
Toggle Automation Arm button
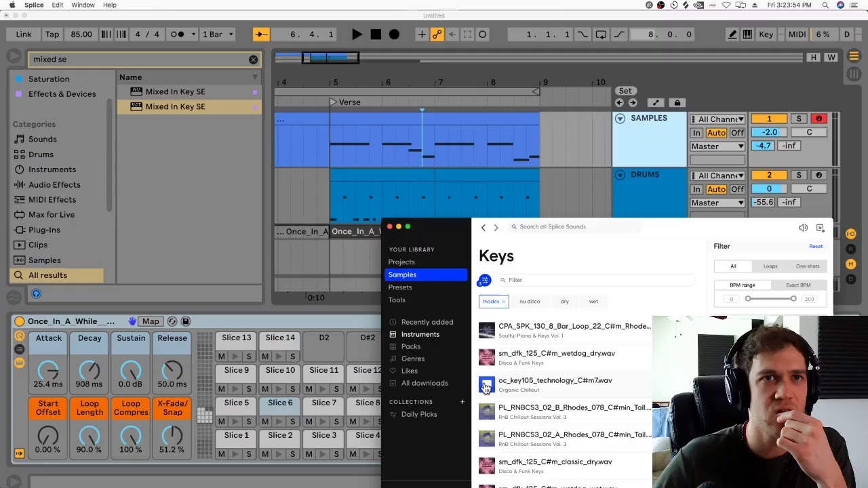click(437, 35)
